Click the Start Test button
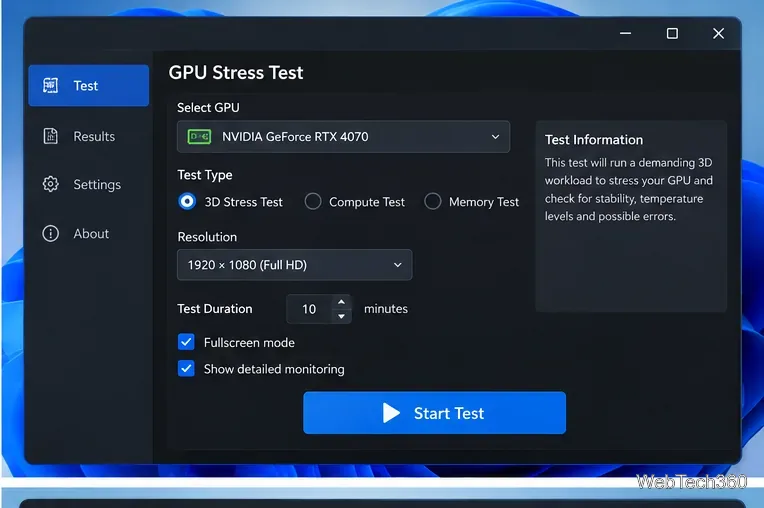764x508 pixels. (434, 413)
